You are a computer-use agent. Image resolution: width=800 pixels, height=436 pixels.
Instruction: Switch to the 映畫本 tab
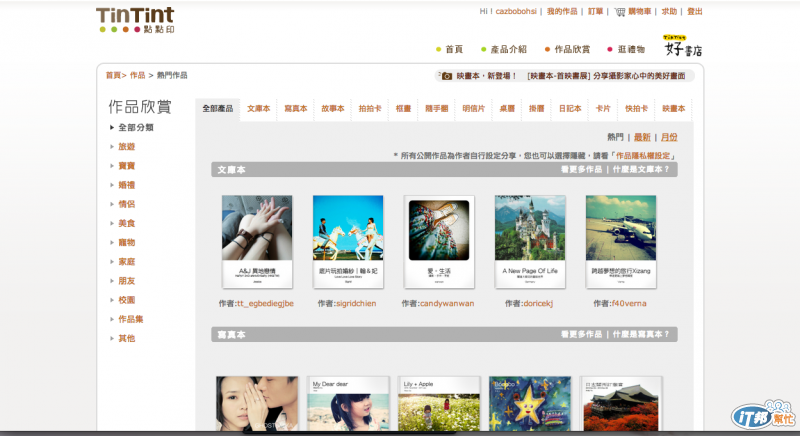[x=673, y=109]
